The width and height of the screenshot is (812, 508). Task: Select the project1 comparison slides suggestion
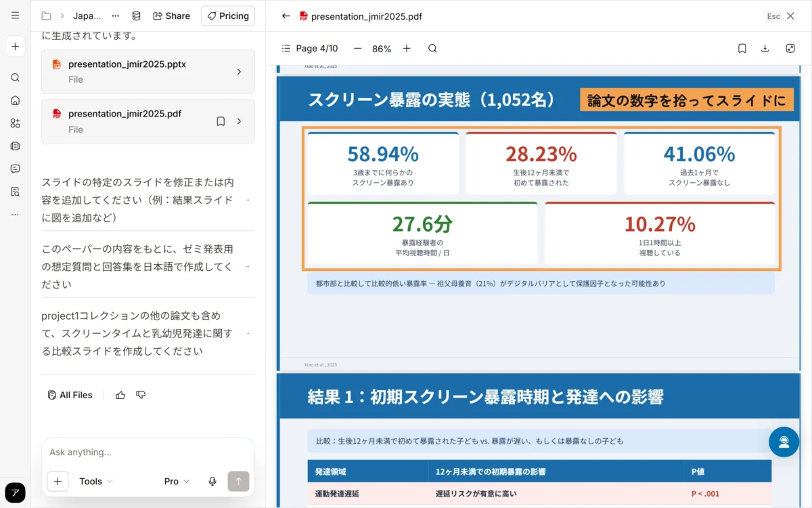[x=148, y=333]
